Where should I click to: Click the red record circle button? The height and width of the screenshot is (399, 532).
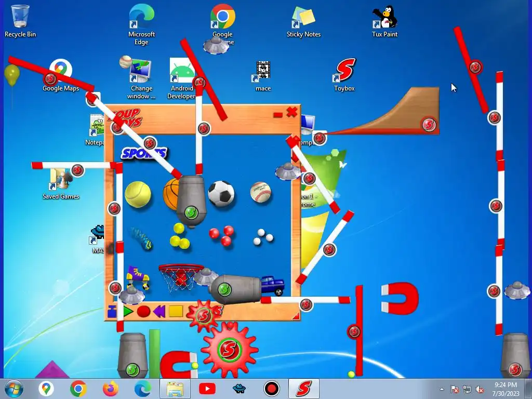pos(143,311)
